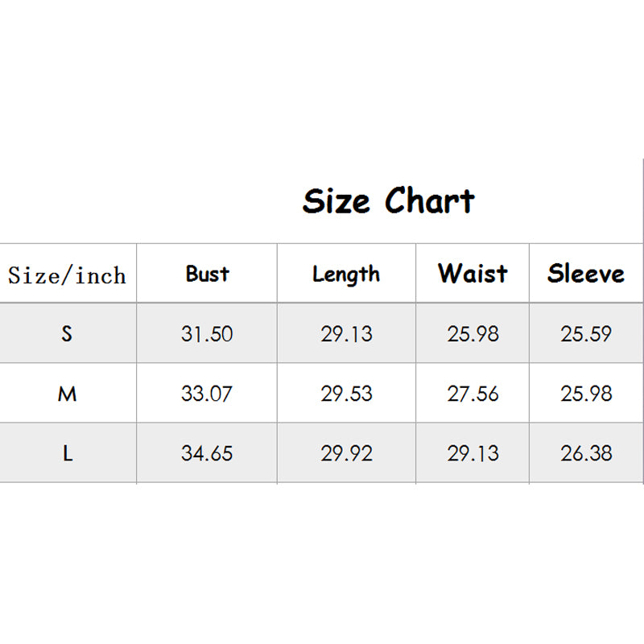Select bust value 31.50 for size S
Image resolution: width=644 pixels, height=644 pixels.
207,333
